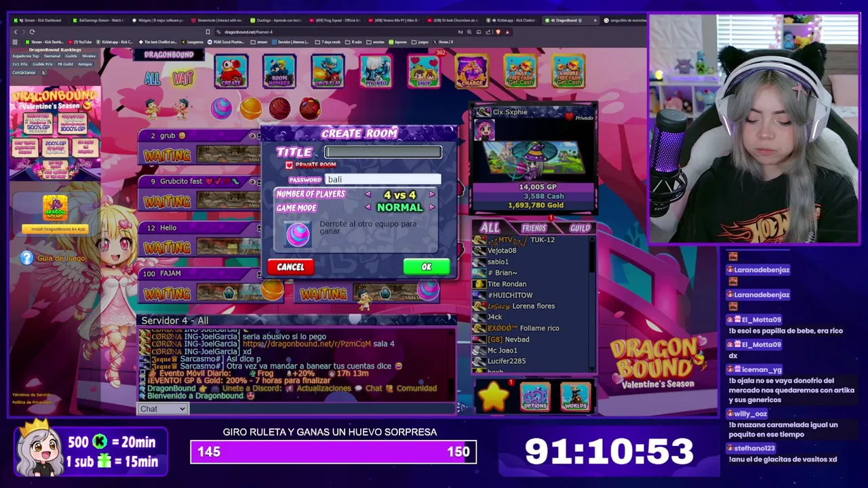Increase number of players with right arrow
Screen dimensions: 868x488
pos(432,195)
